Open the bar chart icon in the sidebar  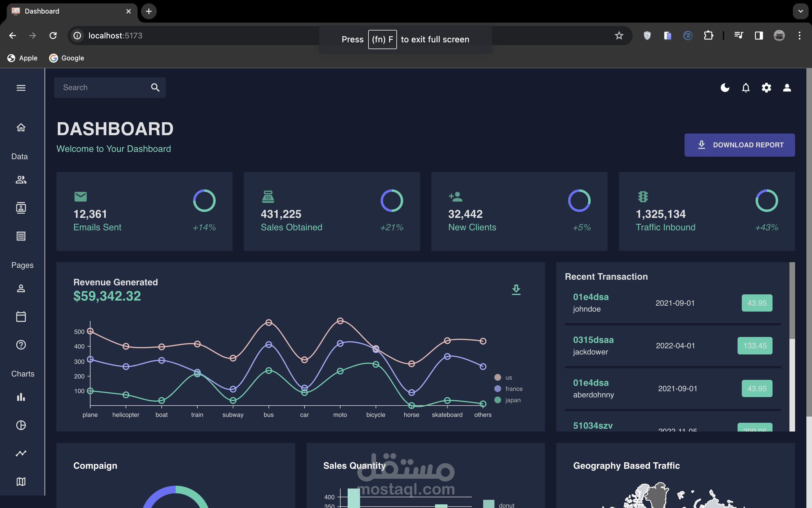click(21, 397)
